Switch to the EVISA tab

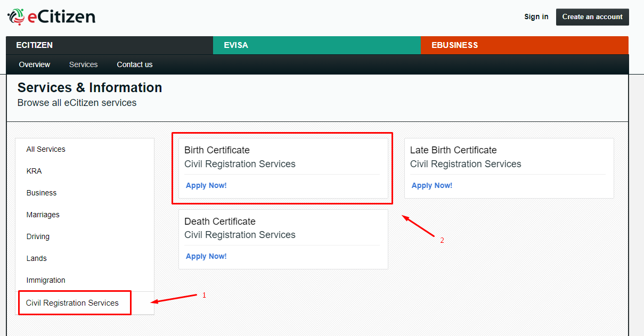click(317, 45)
